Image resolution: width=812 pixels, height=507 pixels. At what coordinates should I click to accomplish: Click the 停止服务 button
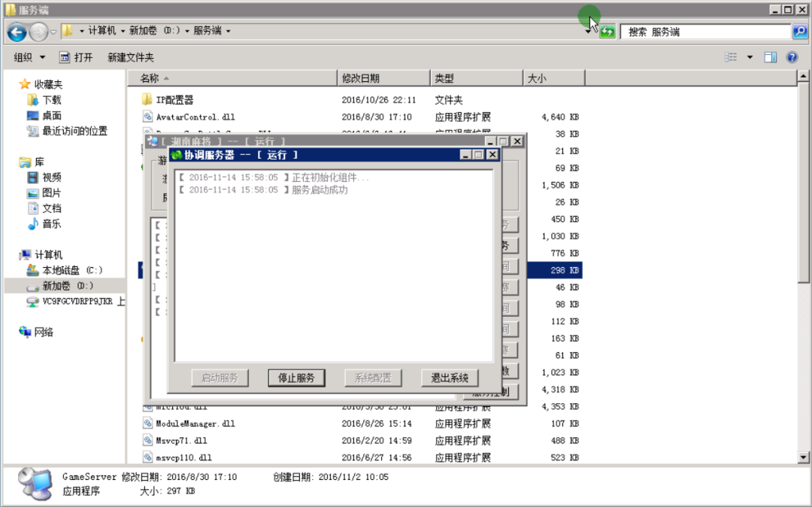pos(296,378)
